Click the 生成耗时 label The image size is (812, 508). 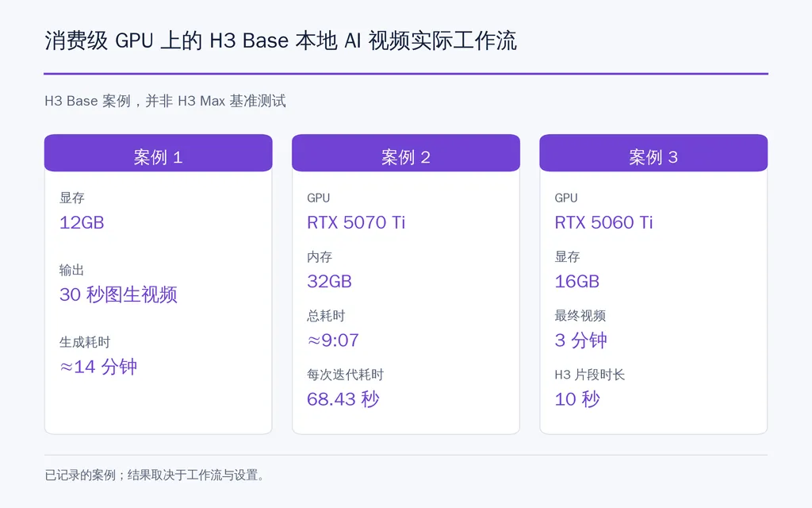tap(85, 342)
